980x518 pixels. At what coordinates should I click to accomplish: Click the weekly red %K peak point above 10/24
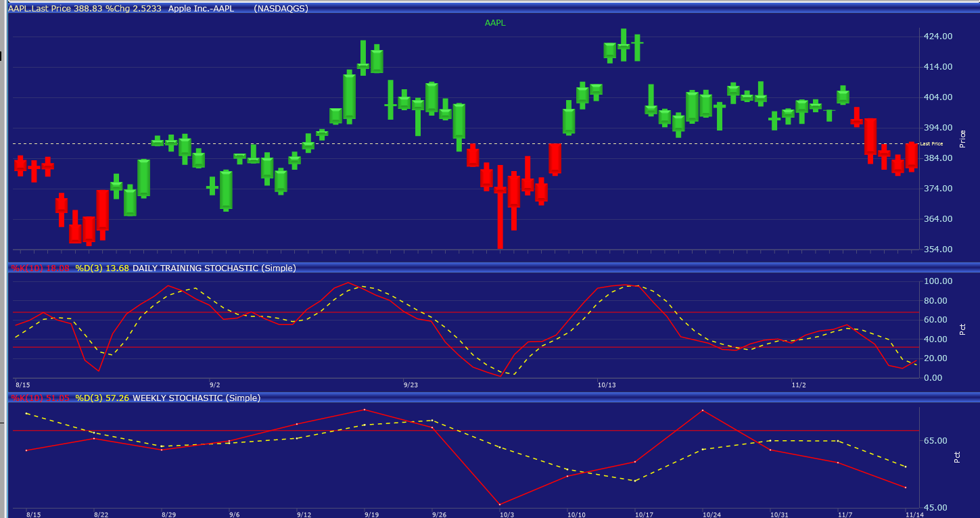tap(703, 410)
